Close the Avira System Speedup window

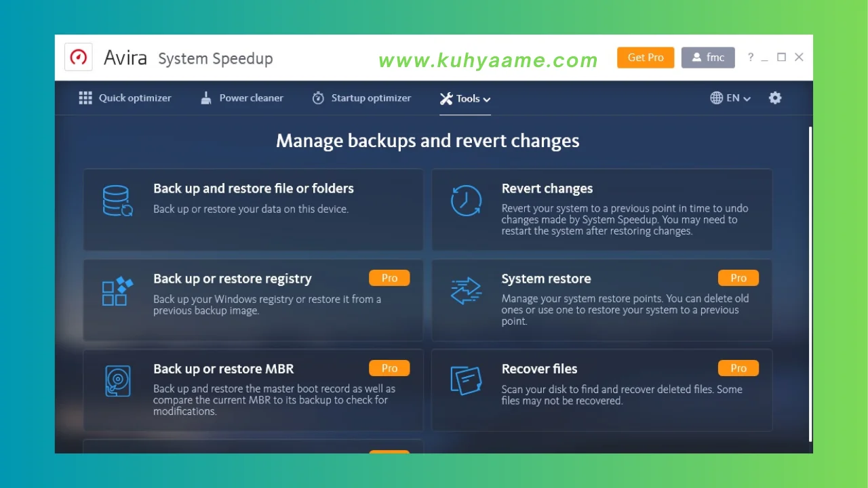pos(799,58)
